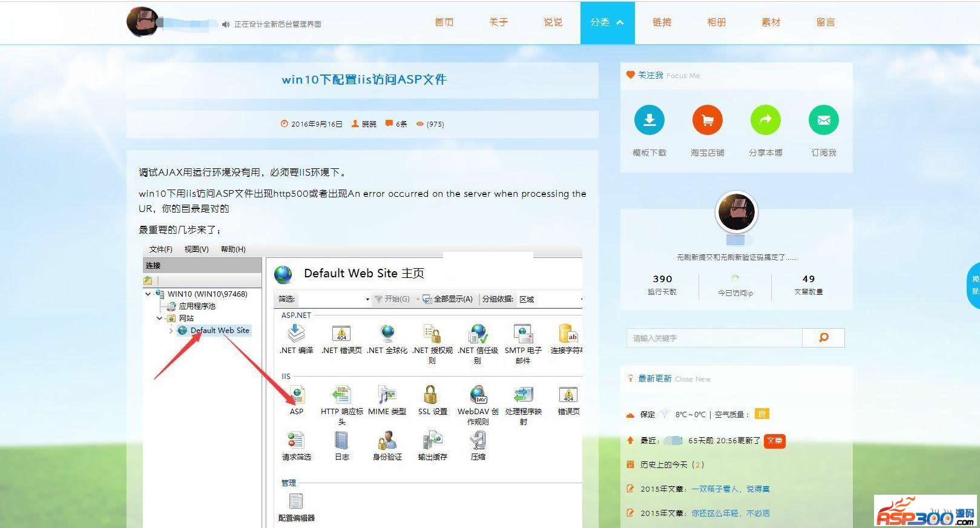Image resolution: width=980 pixels, height=528 pixels.
Task: Select the 网站 tree item
Action: (186, 318)
